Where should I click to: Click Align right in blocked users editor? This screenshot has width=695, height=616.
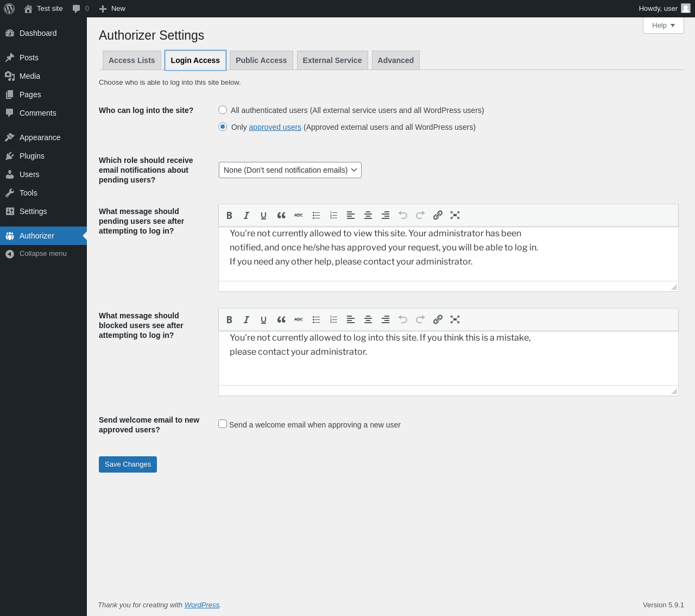pyautogui.click(x=386, y=320)
